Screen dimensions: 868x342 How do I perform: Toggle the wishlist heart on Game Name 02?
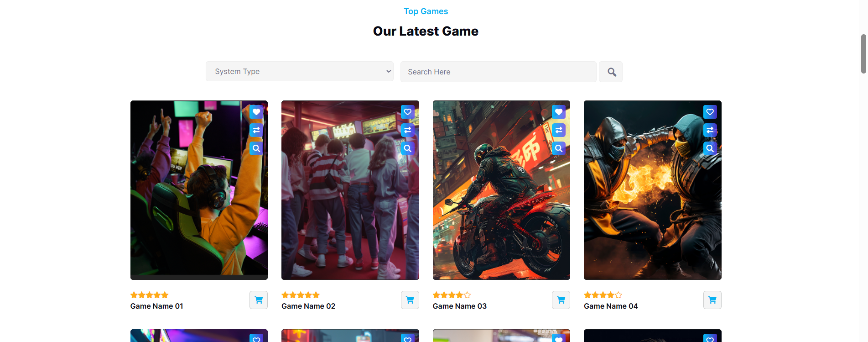click(408, 112)
